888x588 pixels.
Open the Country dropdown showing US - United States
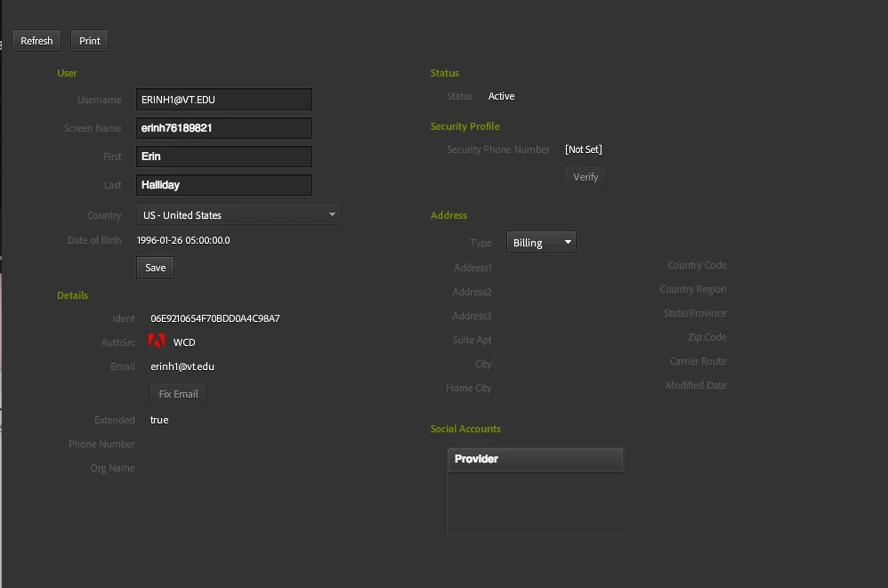238,214
